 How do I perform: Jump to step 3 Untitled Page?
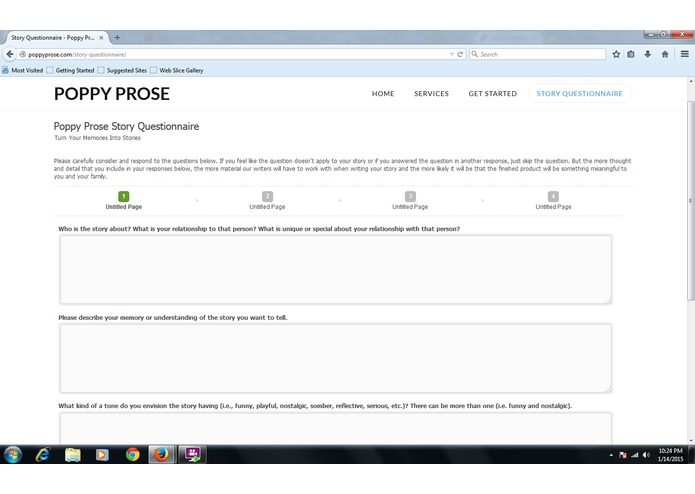(410, 200)
